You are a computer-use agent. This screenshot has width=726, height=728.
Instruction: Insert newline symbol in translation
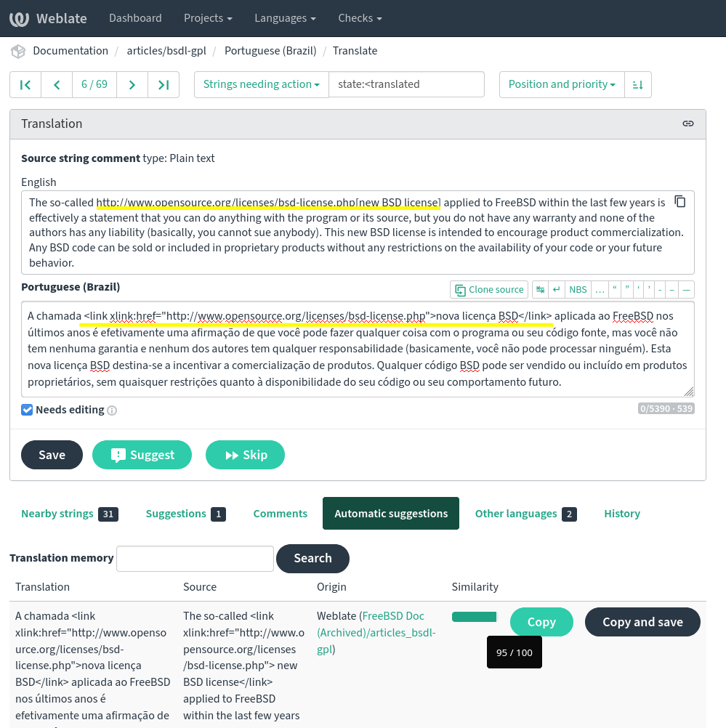point(556,289)
